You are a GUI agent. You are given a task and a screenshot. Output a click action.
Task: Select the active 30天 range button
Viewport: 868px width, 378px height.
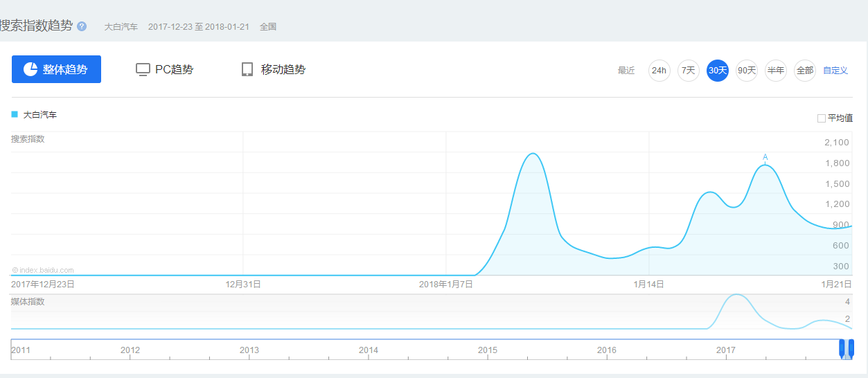pos(717,71)
